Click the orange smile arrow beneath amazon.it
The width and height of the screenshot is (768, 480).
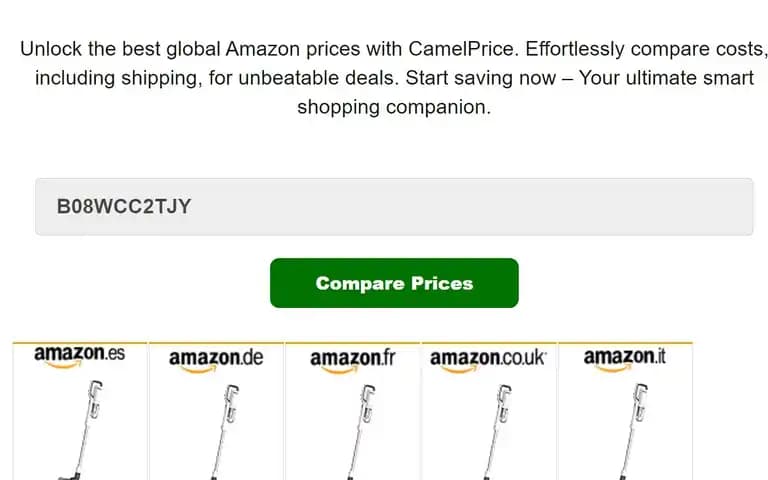tap(613, 369)
